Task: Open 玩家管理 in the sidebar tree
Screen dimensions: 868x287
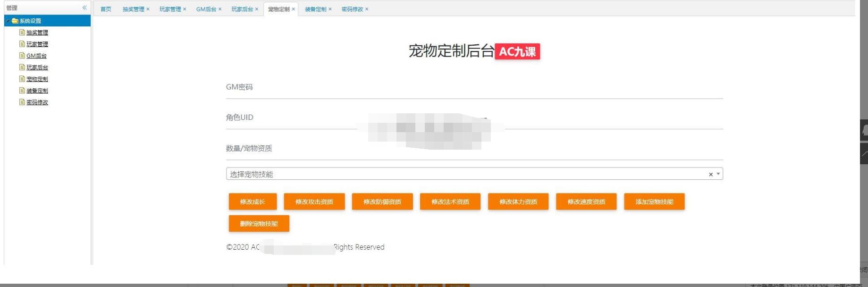Action: pos(37,44)
